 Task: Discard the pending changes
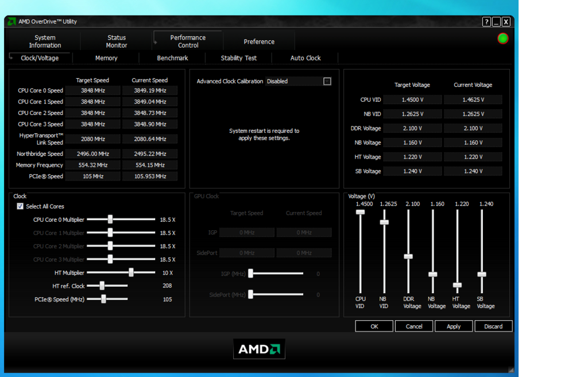[x=493, y=326]
